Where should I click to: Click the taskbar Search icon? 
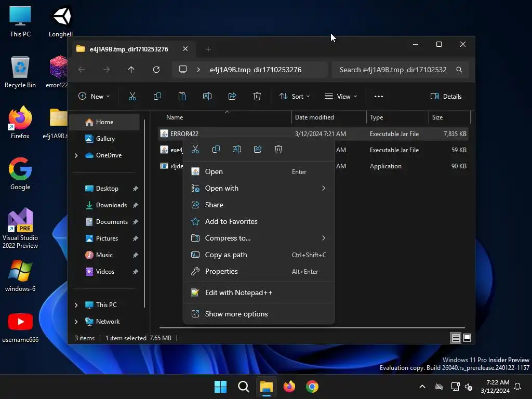(243, 387)
